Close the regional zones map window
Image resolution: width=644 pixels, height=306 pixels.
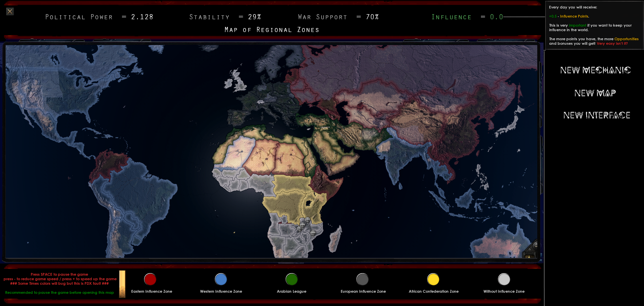10,11
